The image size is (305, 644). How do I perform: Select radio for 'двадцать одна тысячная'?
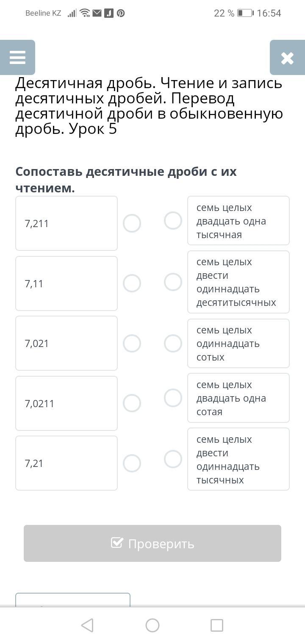coord(173,221)
